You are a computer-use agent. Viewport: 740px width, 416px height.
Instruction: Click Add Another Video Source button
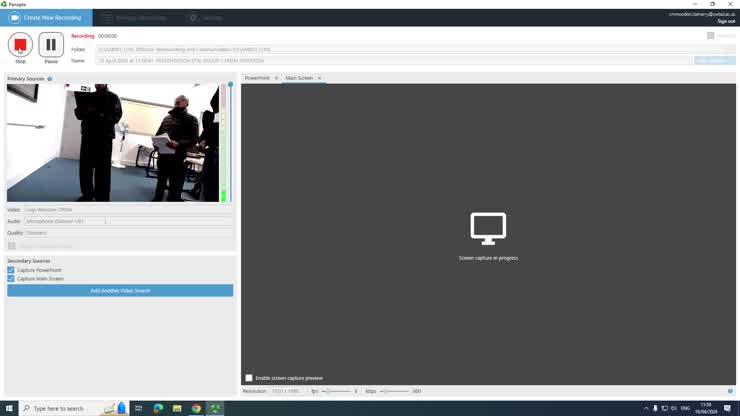coord(120,291)
